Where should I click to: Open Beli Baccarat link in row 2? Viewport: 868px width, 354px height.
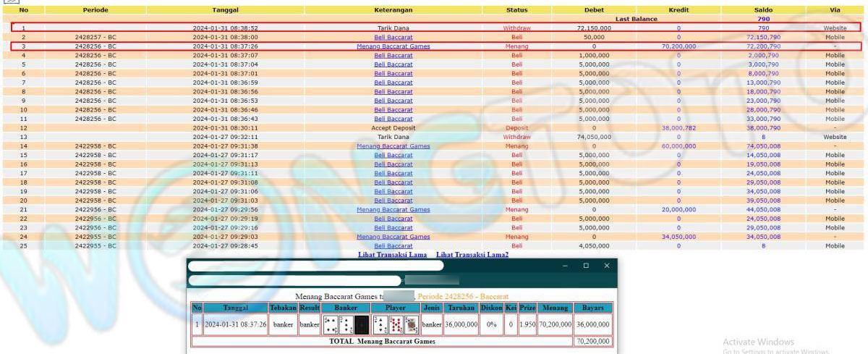pyautogui.click(x=393, y=37)
